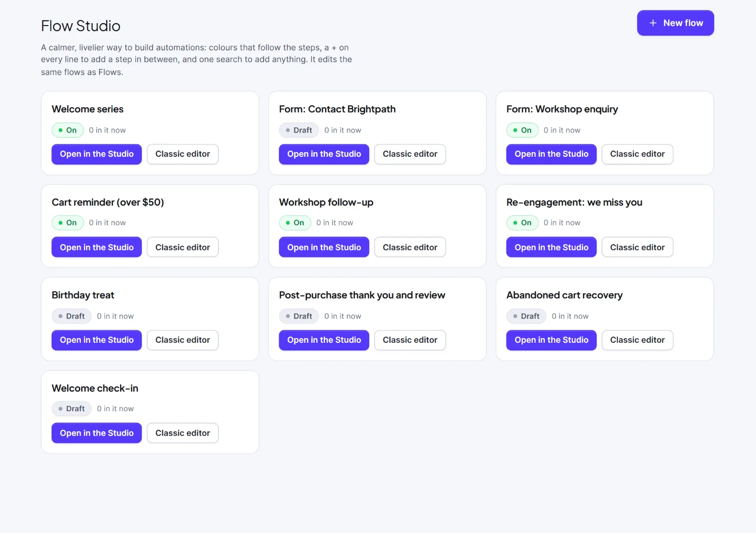Select the Birthday treat card title
This screenshot has height=533, width=756.
point(83,295)
